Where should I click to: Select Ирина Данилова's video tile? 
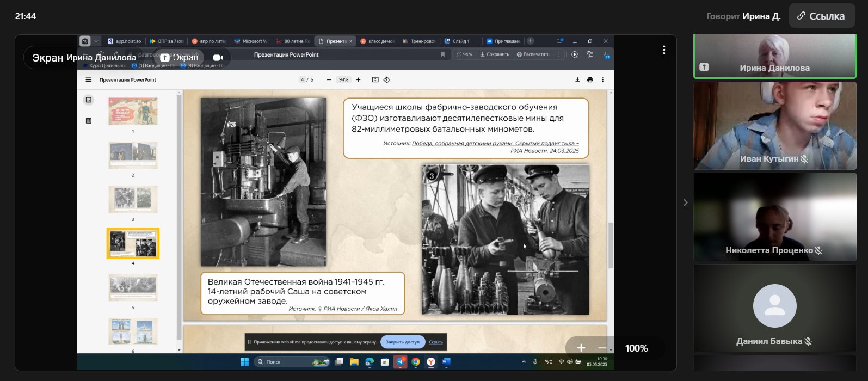tap(774, 56)
